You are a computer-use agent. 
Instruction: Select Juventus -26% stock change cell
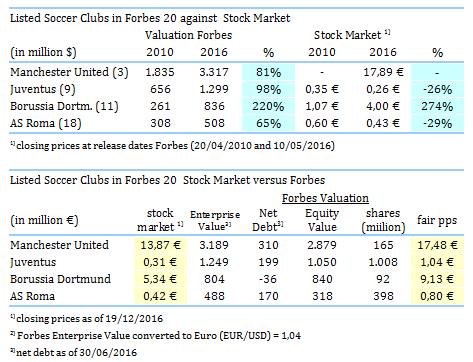point(437,89)
